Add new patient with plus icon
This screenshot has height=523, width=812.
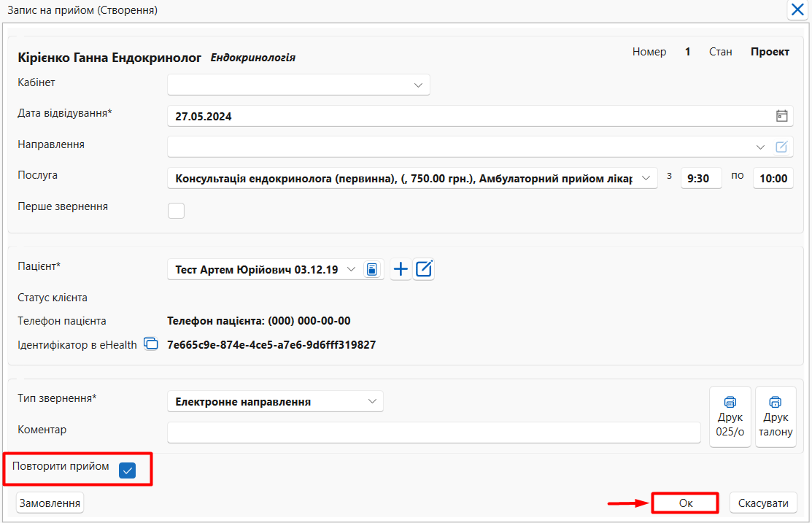coord(401,269)
